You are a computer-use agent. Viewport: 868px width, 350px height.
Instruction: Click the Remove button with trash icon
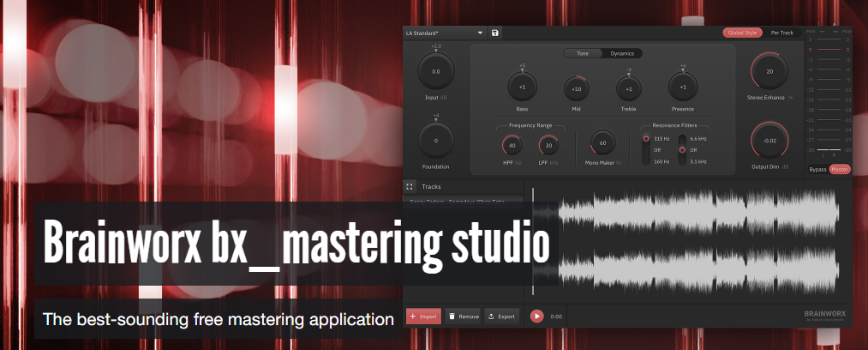pyautogui.click(x=463, y=317)
